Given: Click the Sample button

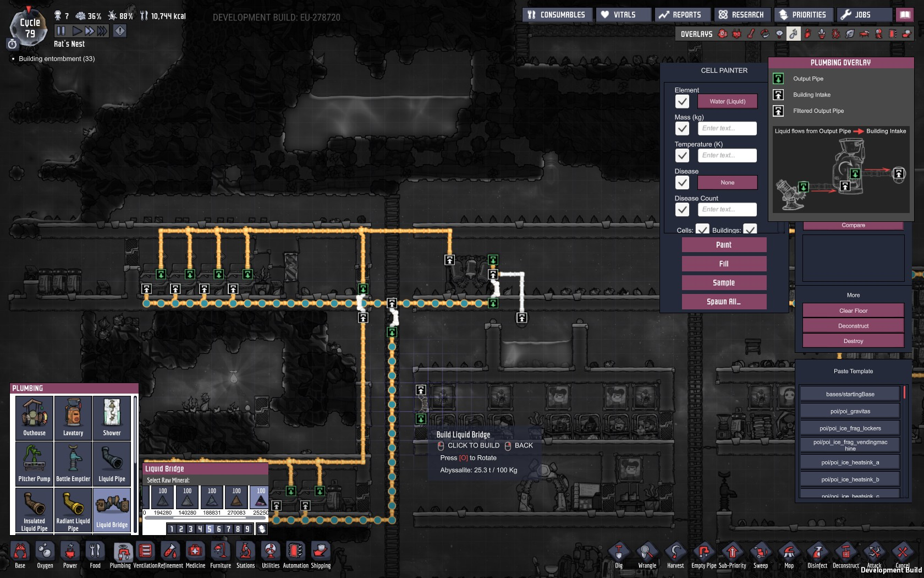Looking at the screenshot, I should click(x=724, y=283).
